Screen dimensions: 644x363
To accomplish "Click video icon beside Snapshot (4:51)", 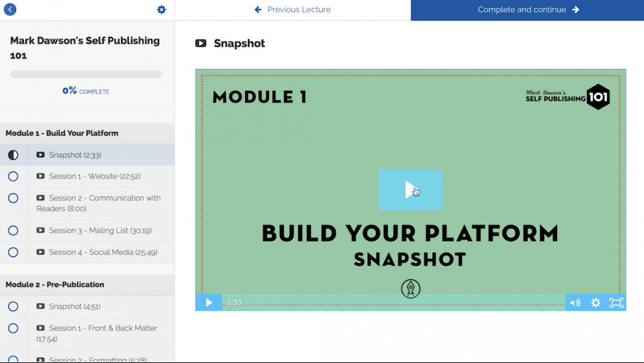I will pyautogui.click(x=40, y=306).
